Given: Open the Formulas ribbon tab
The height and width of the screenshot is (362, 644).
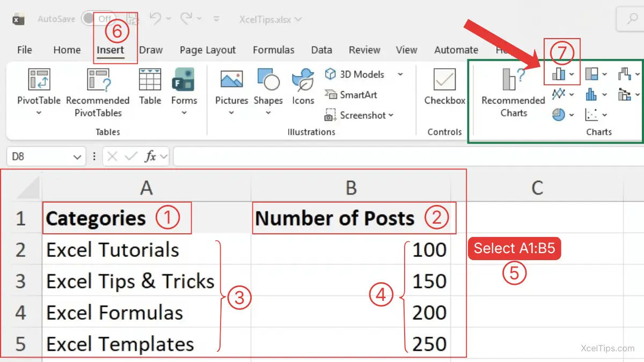Looking at the screenshot, I should 274,49.
